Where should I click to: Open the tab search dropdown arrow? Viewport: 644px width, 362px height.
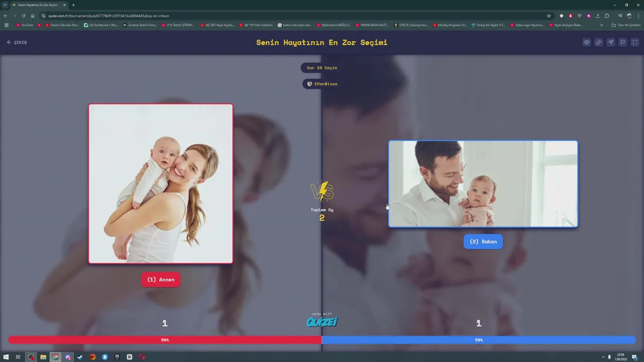5,5
